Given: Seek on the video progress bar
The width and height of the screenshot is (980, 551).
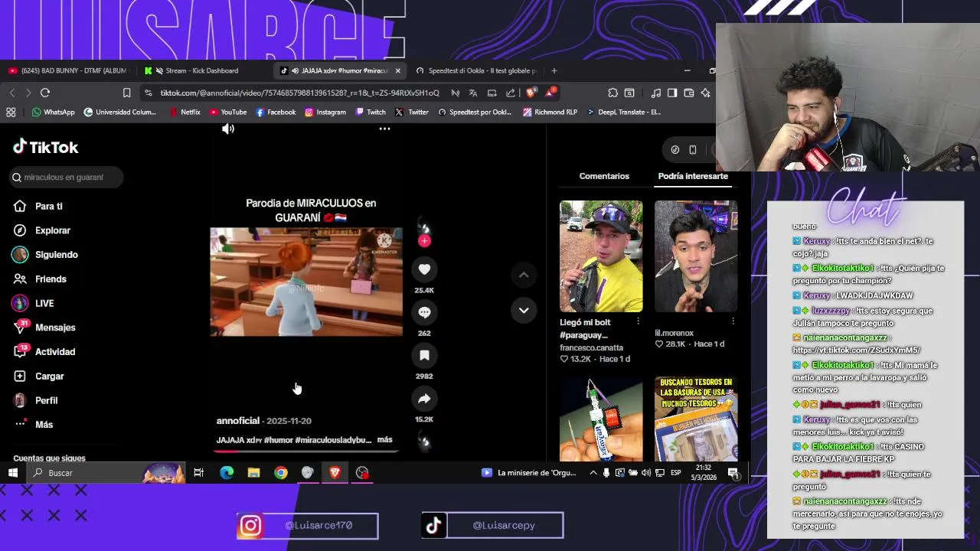Looking at the screenshot, I should 306,451.
